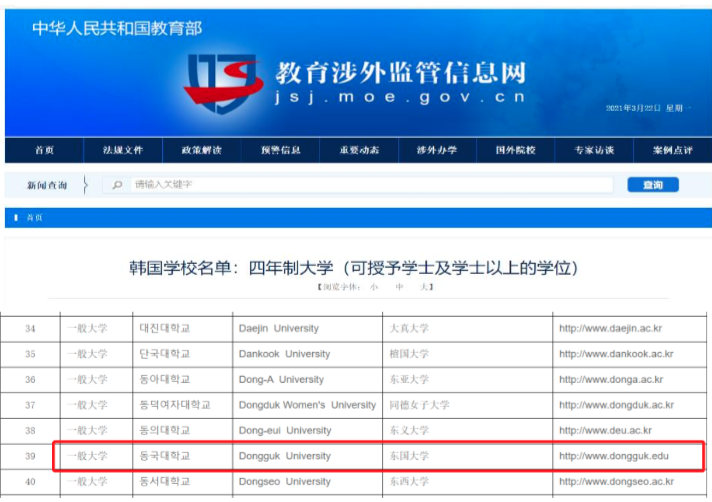Click row number 39 cell
Screen dimensions: 712x502
pos(30,456)
